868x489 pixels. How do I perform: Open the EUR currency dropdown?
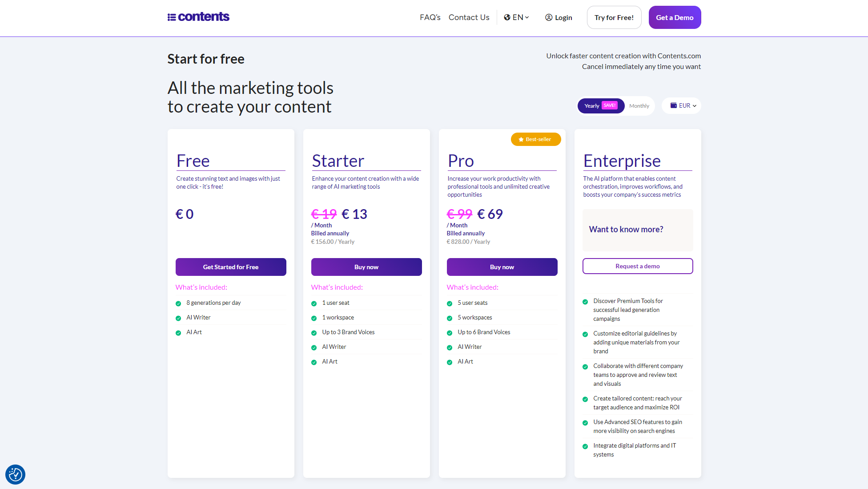[x=684, y=105]
